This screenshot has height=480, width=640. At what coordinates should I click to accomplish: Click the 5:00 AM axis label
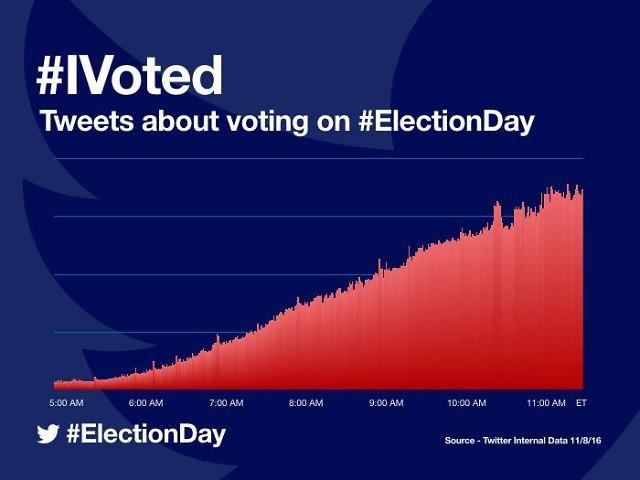pos(66,403)
